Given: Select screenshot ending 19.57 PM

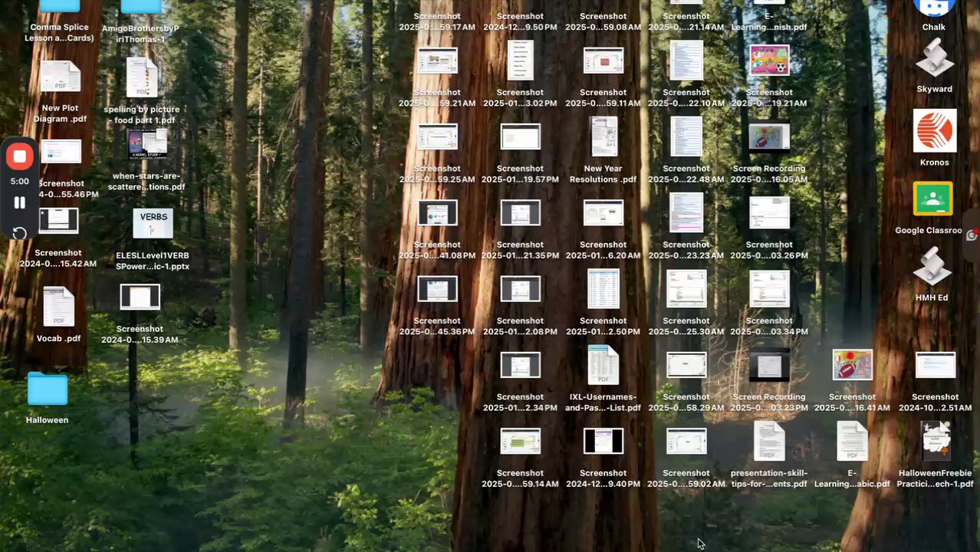Looking at the screenshot, I should 520,136.
